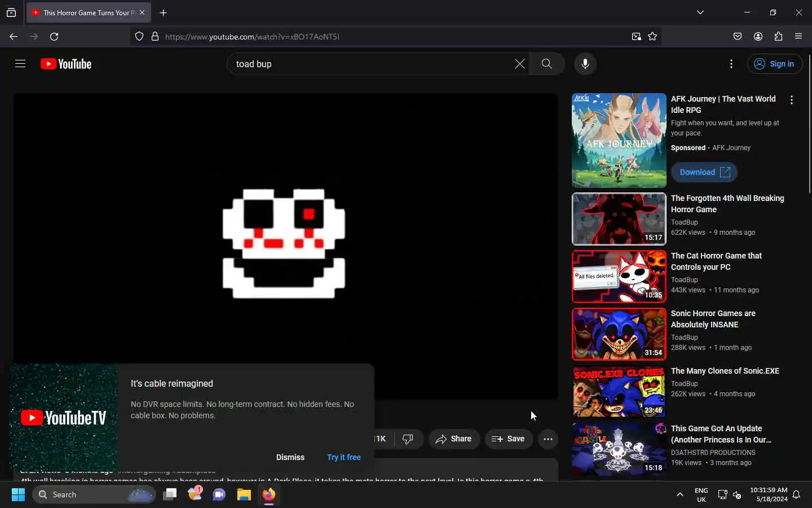Download AFK Journey from the ad
Screen dimensions: 812x508
[x=704, y=172]
